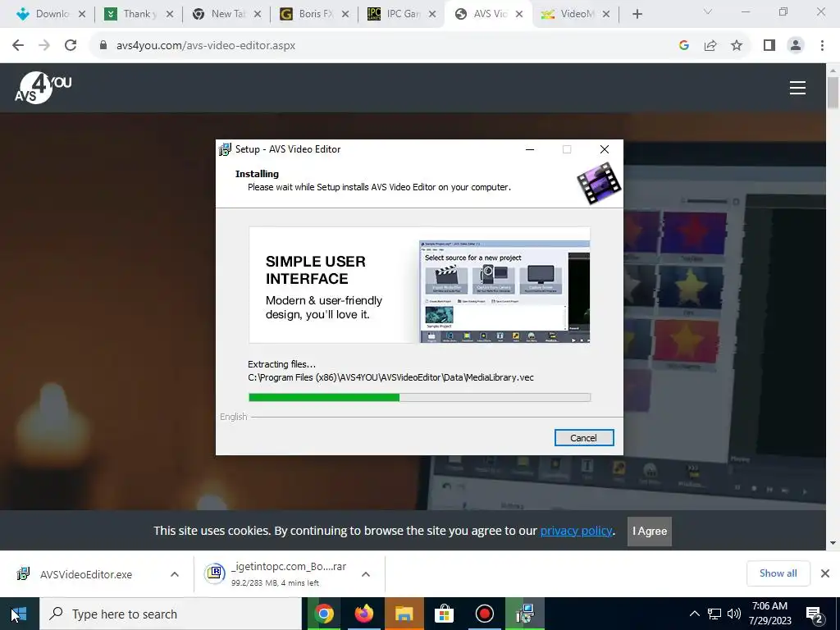Switch to the IPC Games tab
This screenshot has height=630, width=840.
[x=402, y=14]
